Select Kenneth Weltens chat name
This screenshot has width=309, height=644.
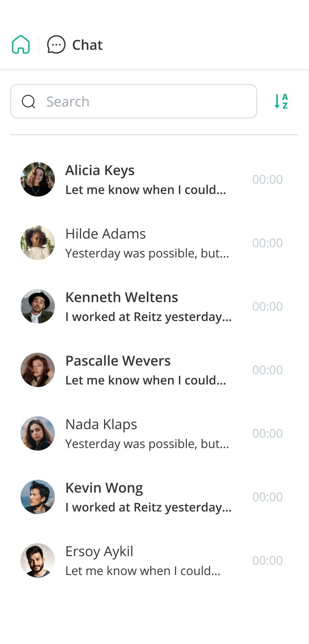pyautogui.click(x=122, y=298)
